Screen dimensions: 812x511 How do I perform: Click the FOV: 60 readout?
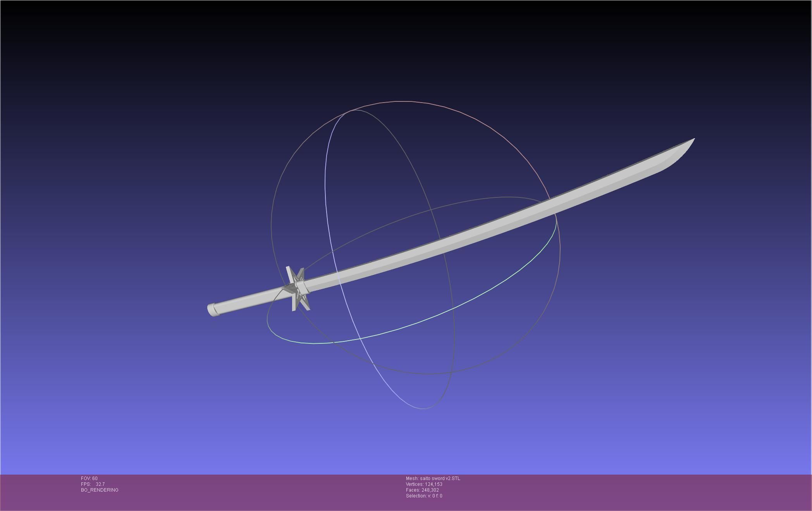[x=89, y=478]
